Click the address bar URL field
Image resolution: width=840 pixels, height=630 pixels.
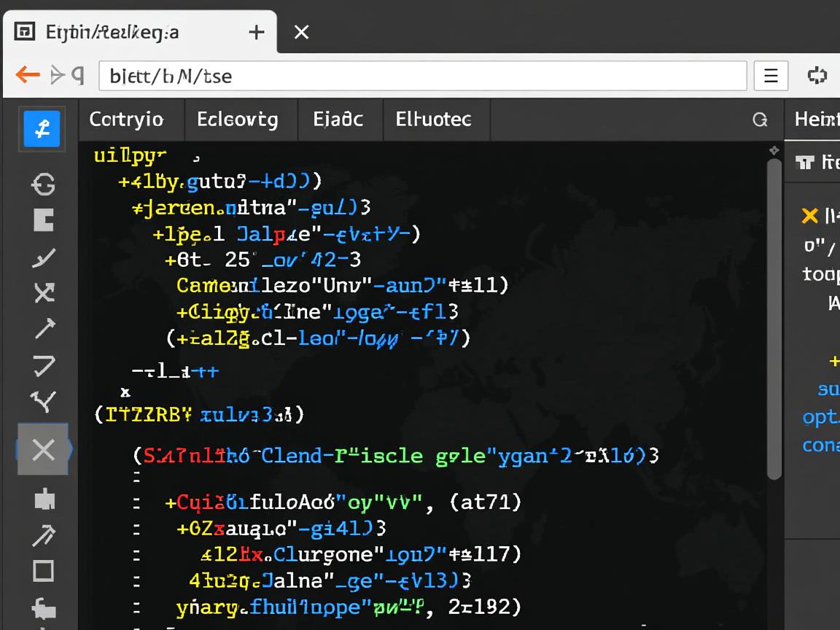423,75
